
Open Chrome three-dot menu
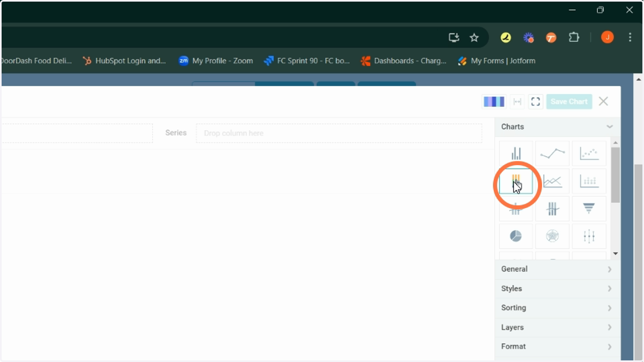(x=630, y=38)
